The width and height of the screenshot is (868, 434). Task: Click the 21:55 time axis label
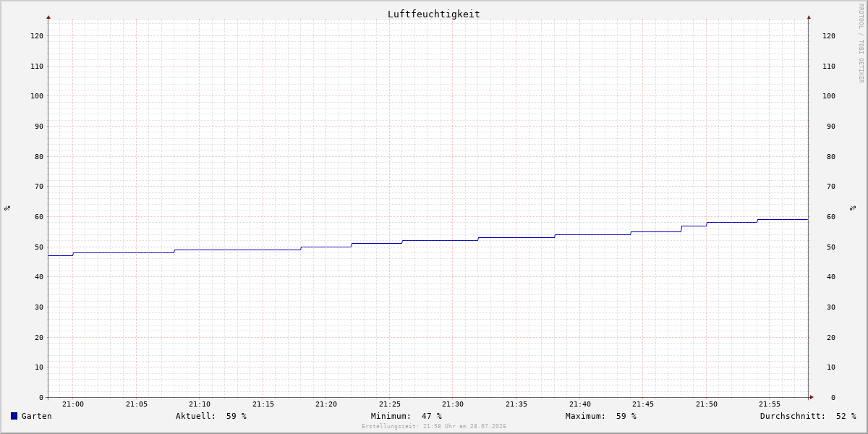tap(770, 404)
